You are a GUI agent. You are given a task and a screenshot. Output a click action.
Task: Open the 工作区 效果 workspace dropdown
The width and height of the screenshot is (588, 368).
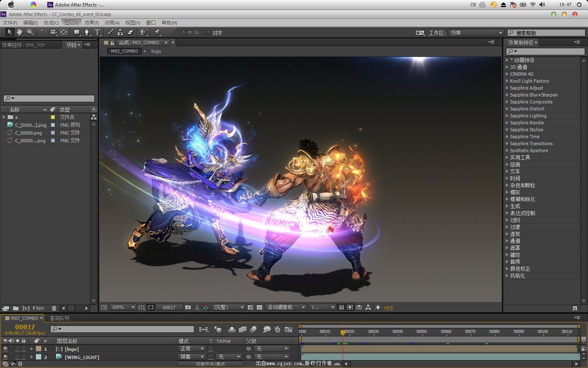coord(476,33)
